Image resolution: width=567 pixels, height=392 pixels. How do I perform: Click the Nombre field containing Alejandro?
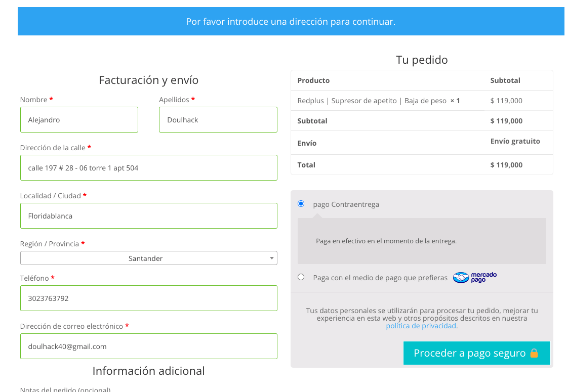coord(79,119)
